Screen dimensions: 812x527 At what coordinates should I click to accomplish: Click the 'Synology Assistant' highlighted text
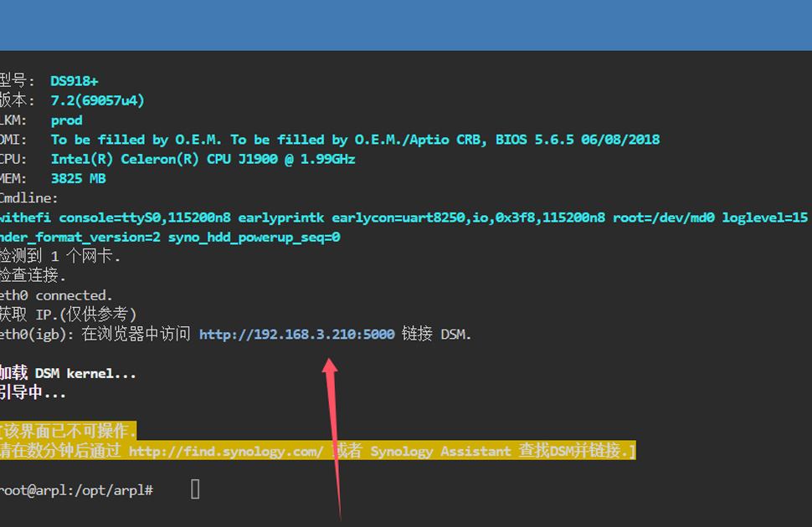point(440,452)
